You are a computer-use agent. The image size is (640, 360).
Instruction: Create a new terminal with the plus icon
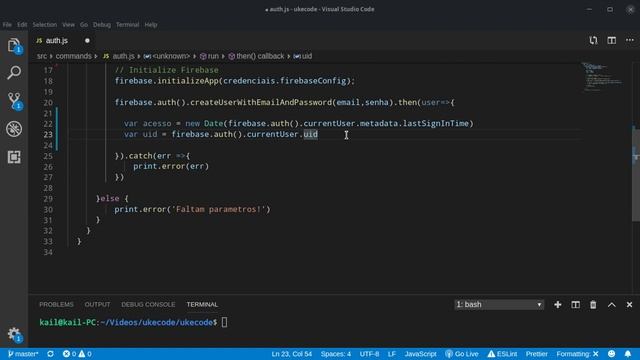[x=558, y=304]
